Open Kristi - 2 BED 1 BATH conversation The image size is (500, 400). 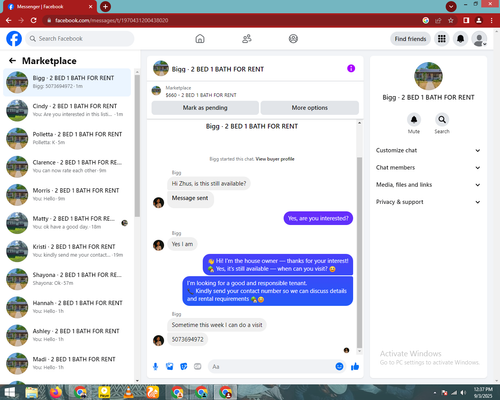67,251
